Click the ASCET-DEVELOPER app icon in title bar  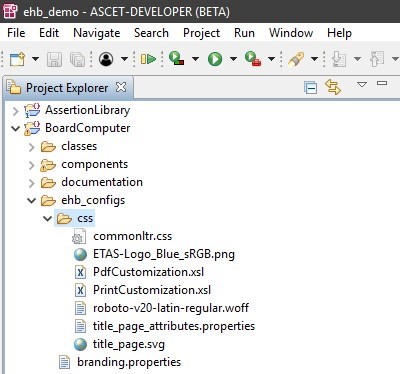coord(10,11)
